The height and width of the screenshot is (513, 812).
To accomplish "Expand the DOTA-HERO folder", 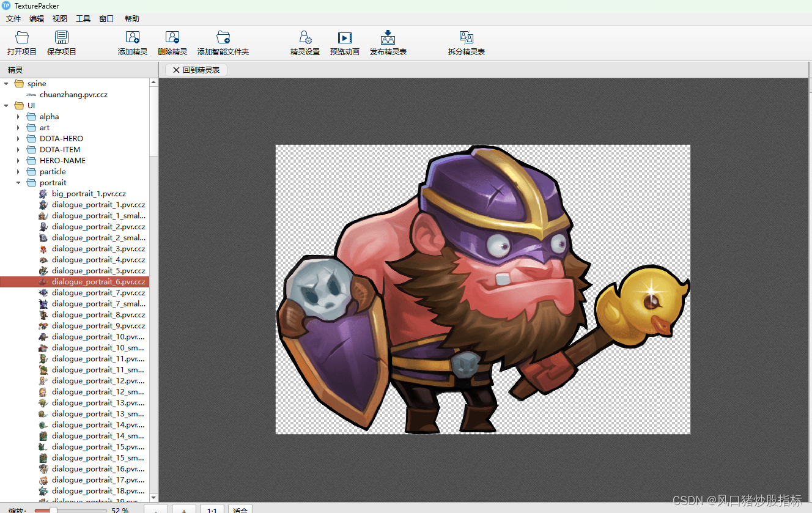I will pos(18,139).
